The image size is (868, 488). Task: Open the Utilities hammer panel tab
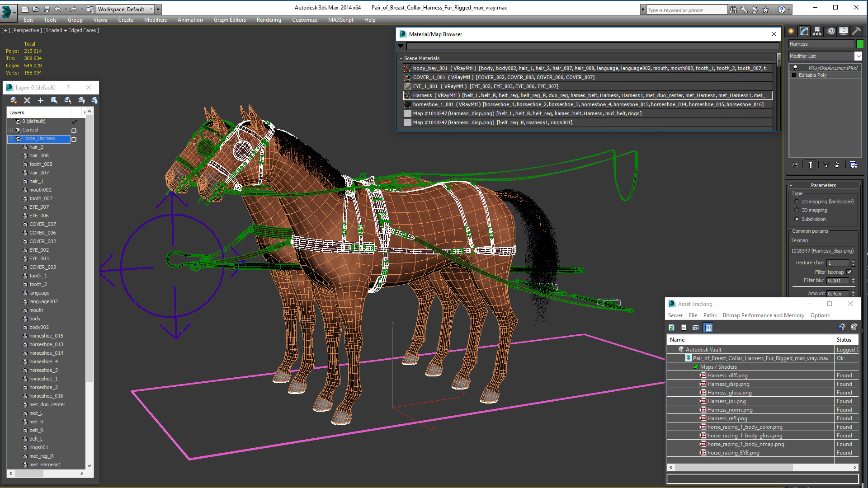pyautogui.click(x=856, y=31)
